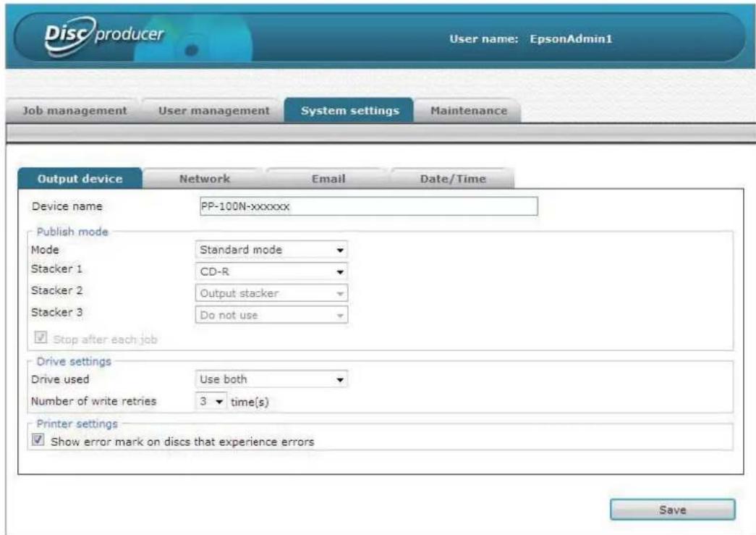The image size is (756, 535).
Task: Click the Device name input field
Action: click(x=368, y=206)
